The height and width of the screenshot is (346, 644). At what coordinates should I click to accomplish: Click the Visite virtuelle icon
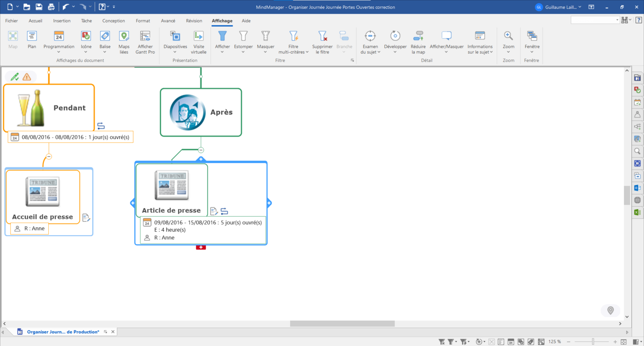[x=198, y=36]
